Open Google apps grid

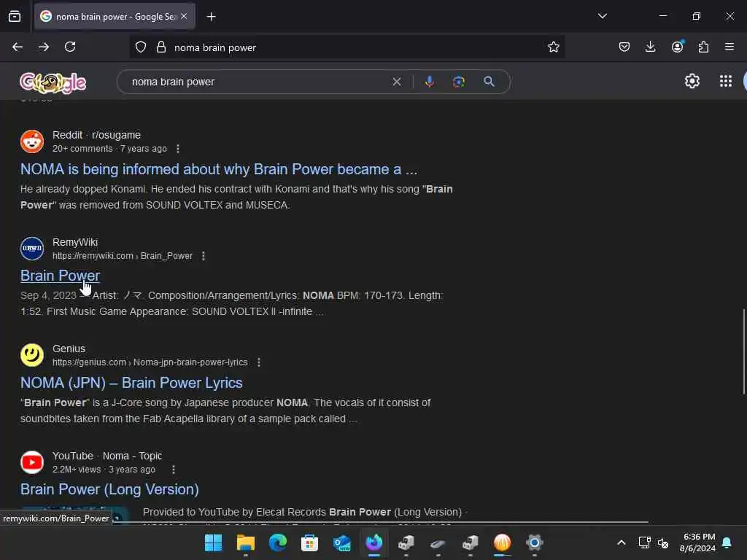click(726, 82)
